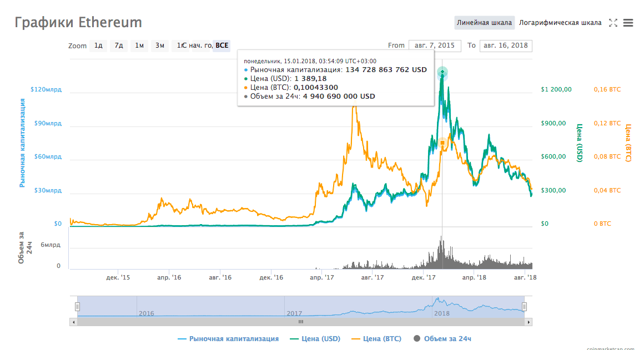Click tooltip BTC price 0,10043300
This screenshot has width=644, height=350.
click(316, 88)
